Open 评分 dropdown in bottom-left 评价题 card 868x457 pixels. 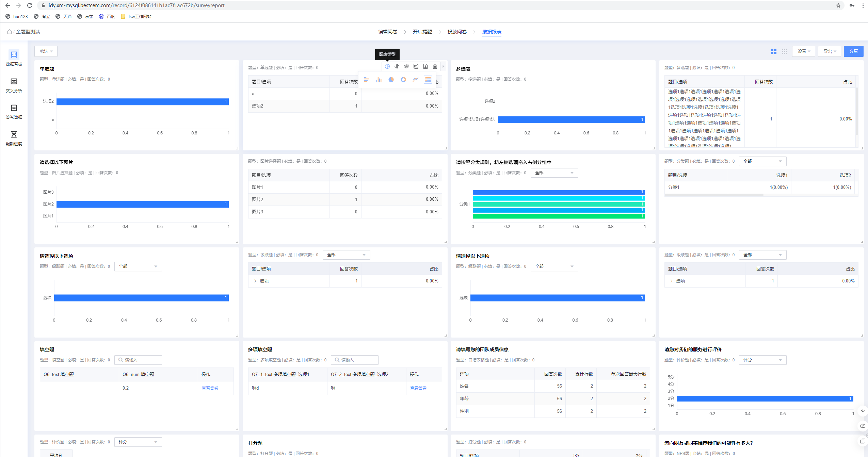[138, 442]
